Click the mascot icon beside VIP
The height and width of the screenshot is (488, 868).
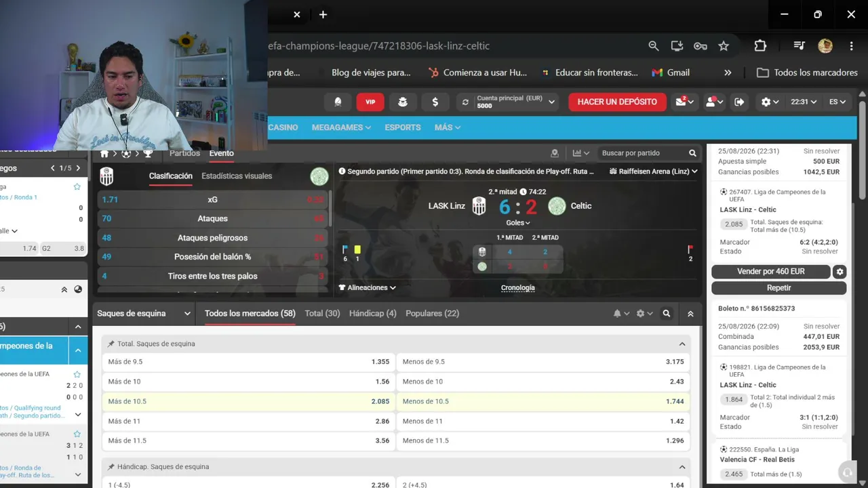pos(403,102)
